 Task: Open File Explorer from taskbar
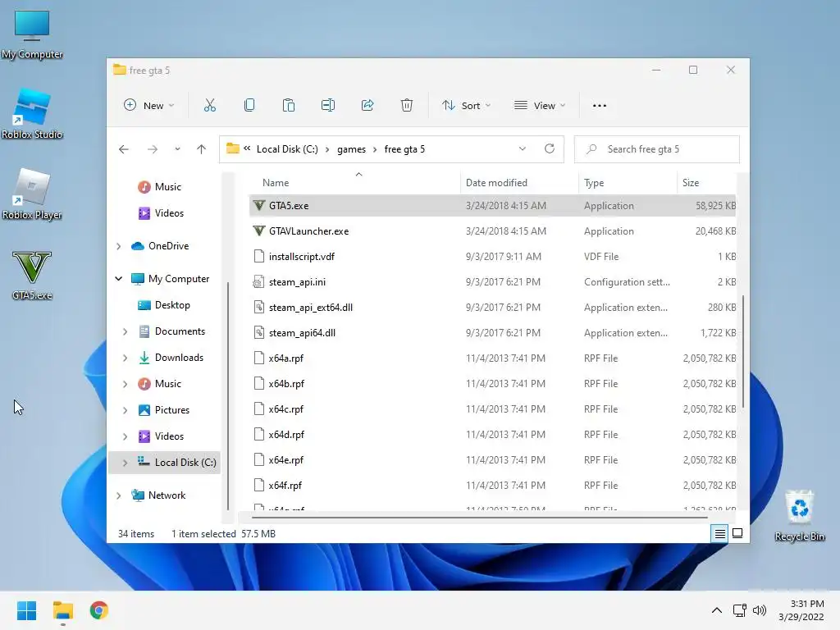pos(62,610)
